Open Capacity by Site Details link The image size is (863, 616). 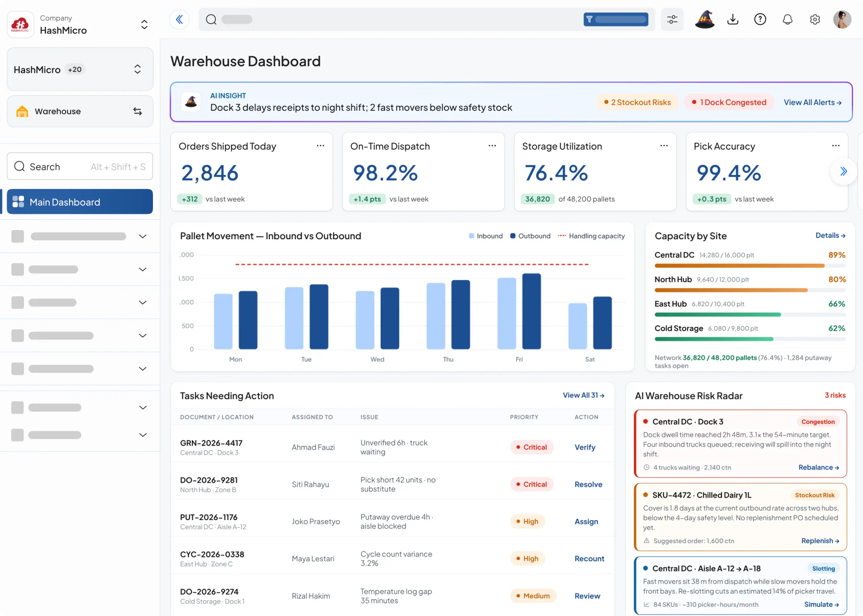click(x=830, y=235)
